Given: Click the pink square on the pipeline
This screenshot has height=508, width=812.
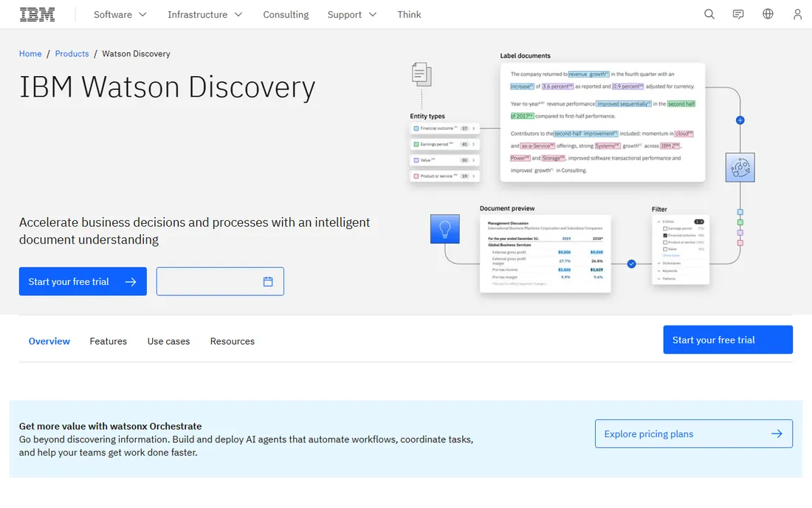Looking at the screenshot, I should coord(740,243).
